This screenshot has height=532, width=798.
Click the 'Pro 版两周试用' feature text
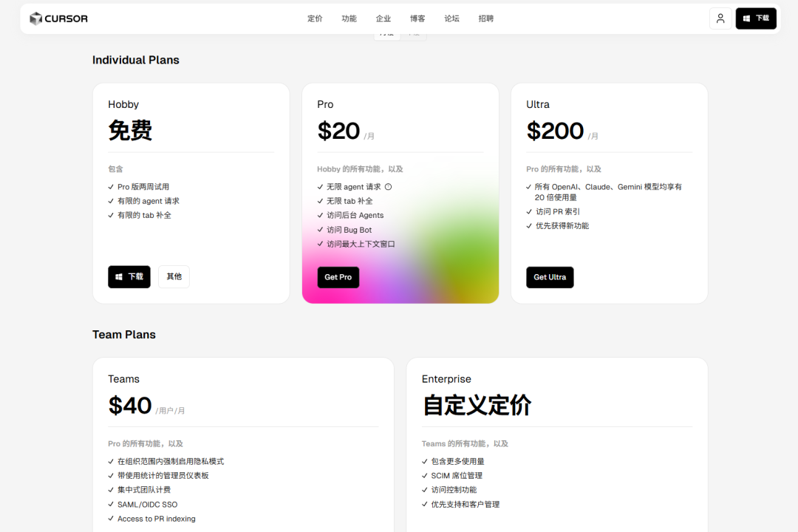(143, 187)
